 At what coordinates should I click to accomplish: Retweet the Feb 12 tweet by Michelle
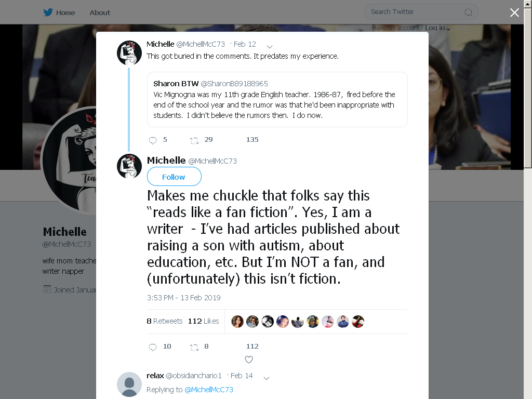(x=194, y=140)
